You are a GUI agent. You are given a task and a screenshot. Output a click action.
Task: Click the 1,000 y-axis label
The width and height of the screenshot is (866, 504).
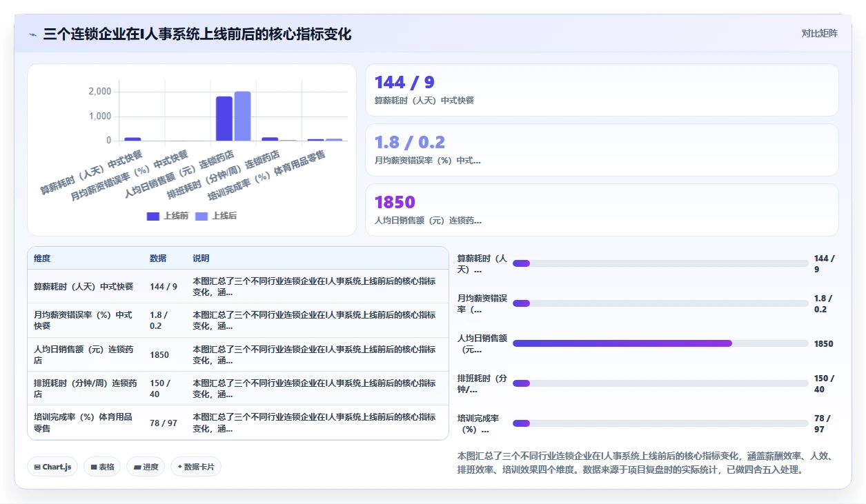pos(100,116)
